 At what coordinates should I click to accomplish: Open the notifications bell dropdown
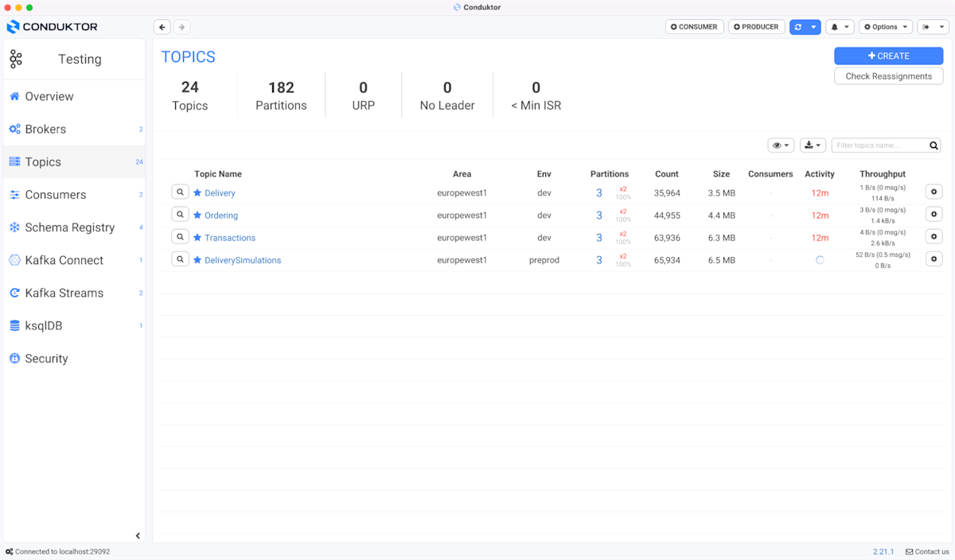[x=840, y=27]
